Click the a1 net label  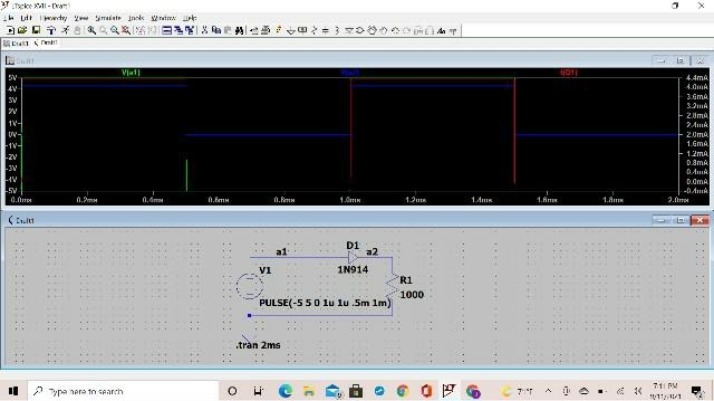pyautogui.click(x=281, y=252)
